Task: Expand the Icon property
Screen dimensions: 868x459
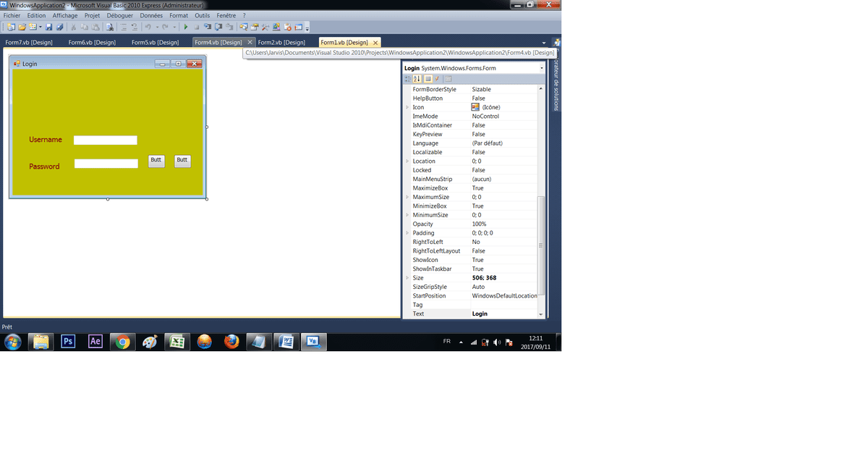Action: (x=408, y=107)
